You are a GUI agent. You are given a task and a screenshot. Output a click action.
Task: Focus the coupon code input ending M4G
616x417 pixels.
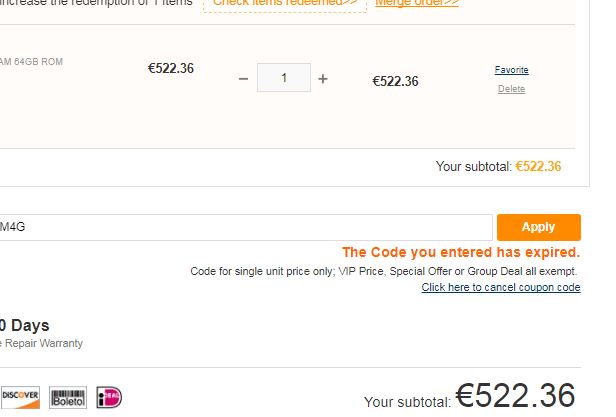pos(246,227)
